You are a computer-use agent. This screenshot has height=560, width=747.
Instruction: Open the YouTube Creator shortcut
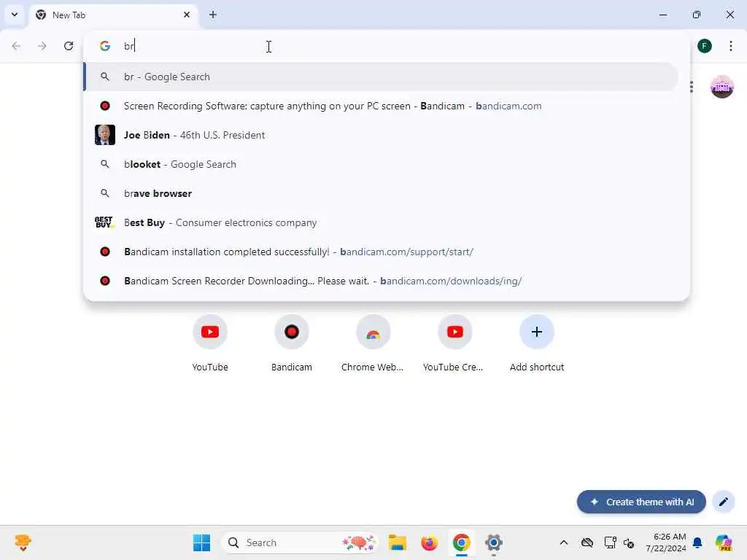(x=454, y=343)
